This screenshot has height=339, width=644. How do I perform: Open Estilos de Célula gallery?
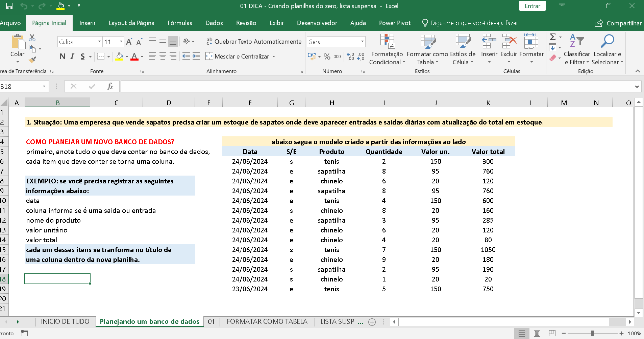point(463,49)
